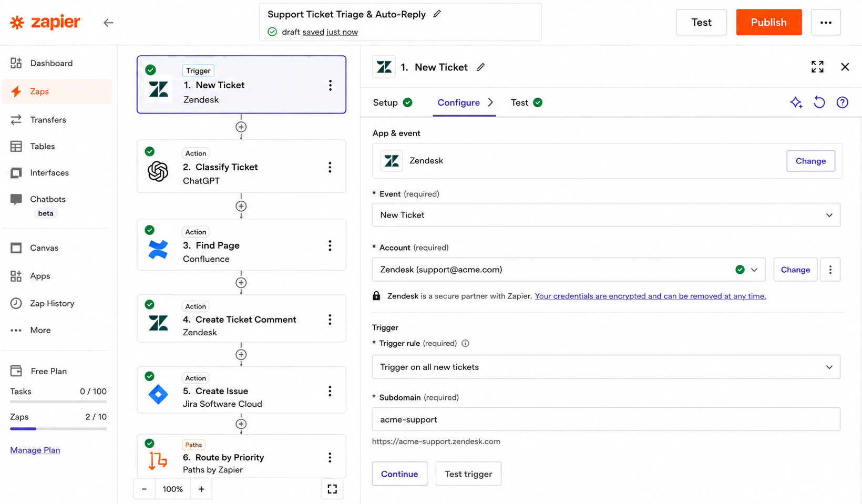Go back using the left arrow
This screenshot has width=862, height=504.
click(x=108, y=23)
